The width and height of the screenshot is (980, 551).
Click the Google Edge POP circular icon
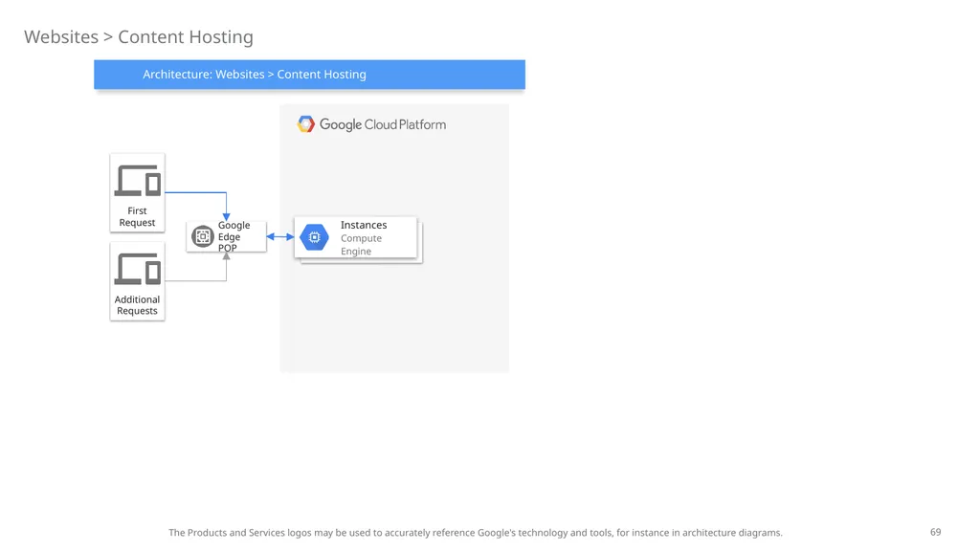click(x=203, y=237)
